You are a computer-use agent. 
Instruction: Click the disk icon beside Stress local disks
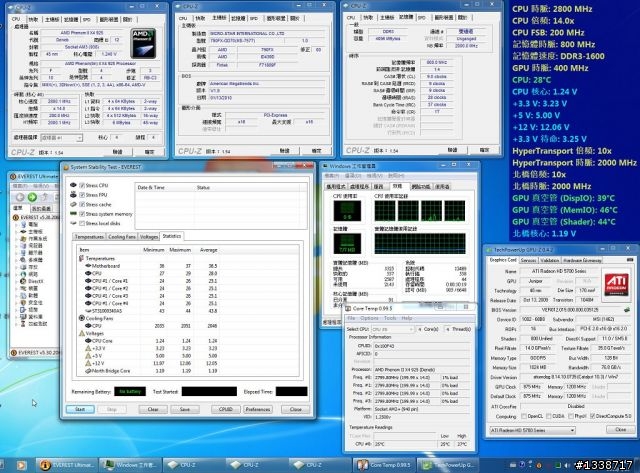(x=73, y=223)
